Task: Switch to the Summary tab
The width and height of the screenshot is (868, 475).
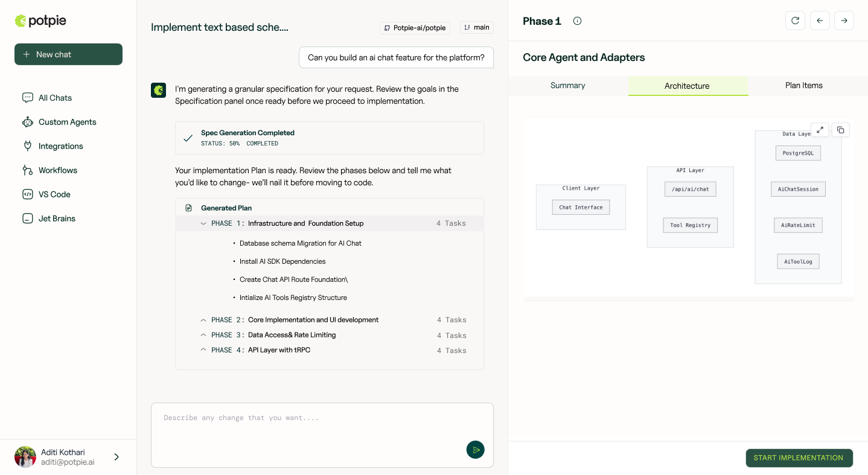Action: click(x=568, y=86)
